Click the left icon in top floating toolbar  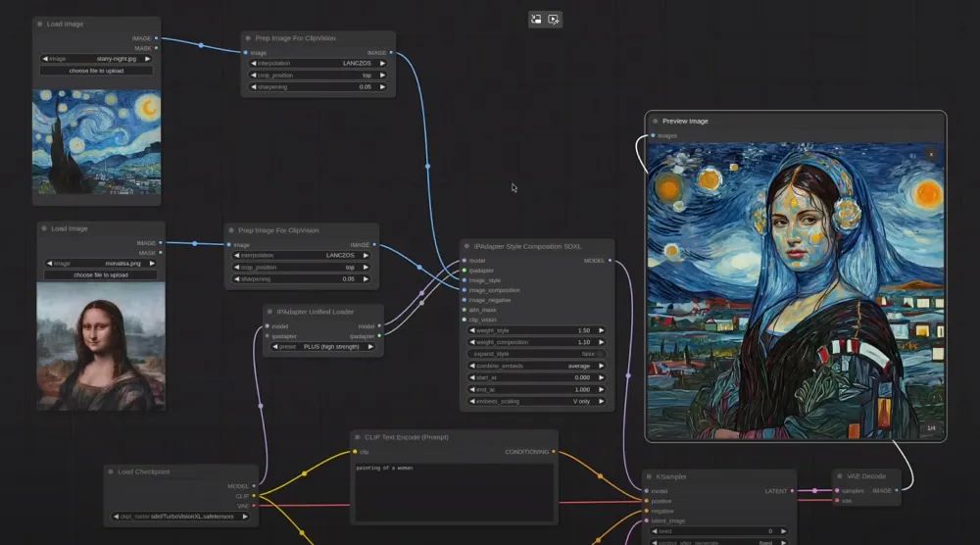(x=536, y=20)
